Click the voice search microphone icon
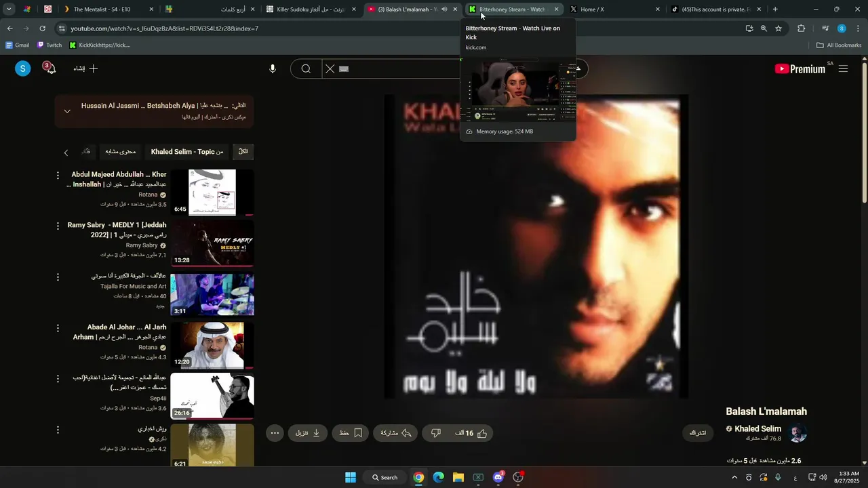Screen dimensions: 868x488 click(x=273, y=68)
